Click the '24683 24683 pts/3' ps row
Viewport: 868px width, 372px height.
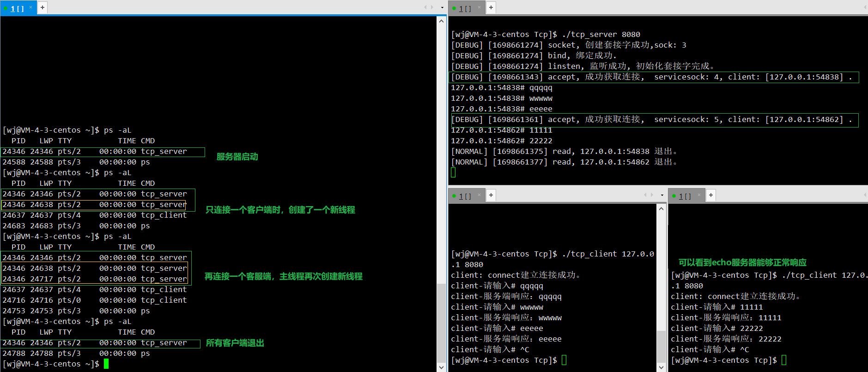(76, 226)
